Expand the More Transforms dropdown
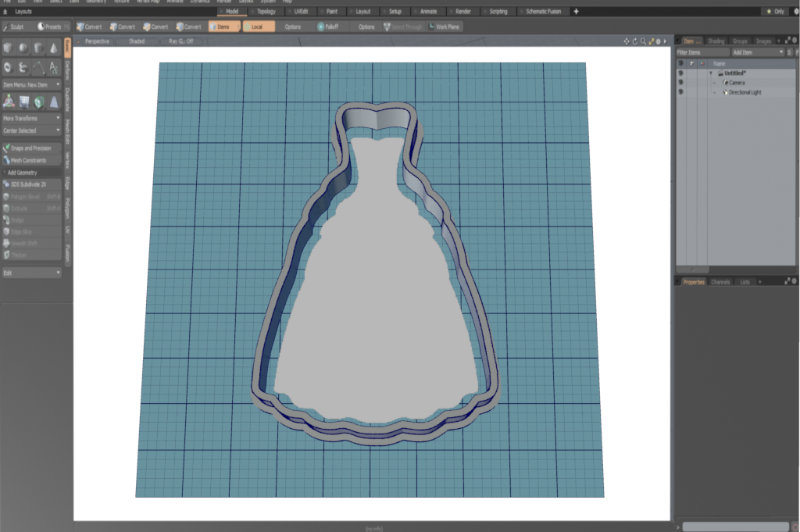The image size is (800, 532). click(31, 118)
